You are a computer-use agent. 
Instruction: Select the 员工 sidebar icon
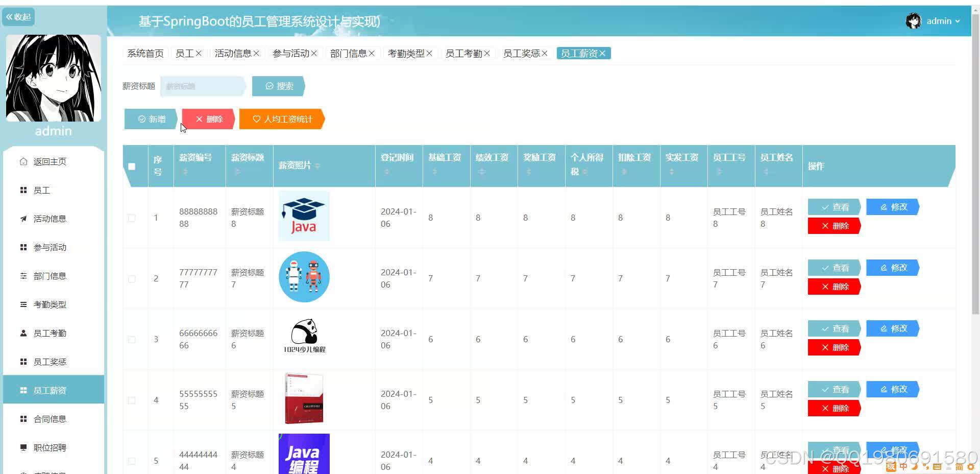tap(23, 190)
